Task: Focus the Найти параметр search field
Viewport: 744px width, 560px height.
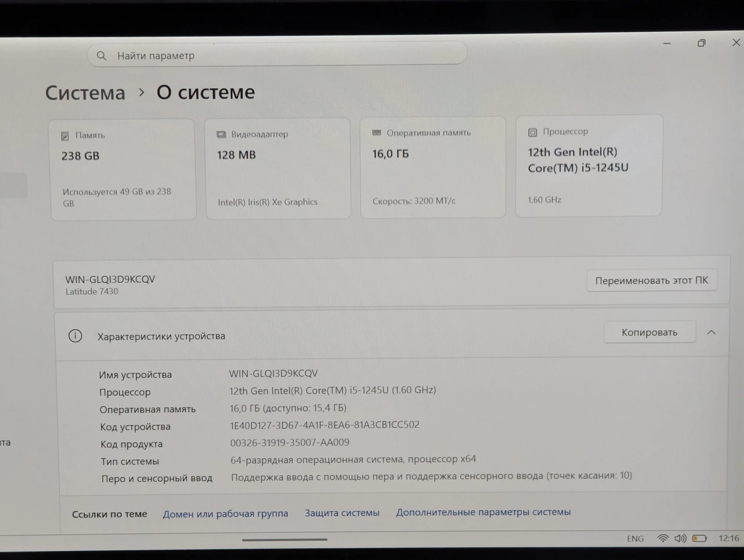Action: coord(277,55)
